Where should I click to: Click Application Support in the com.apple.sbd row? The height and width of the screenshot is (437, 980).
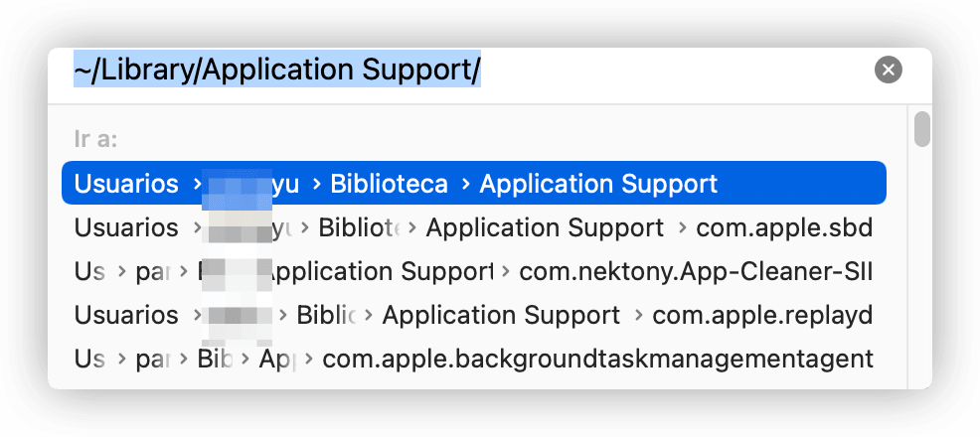(545, 227)
